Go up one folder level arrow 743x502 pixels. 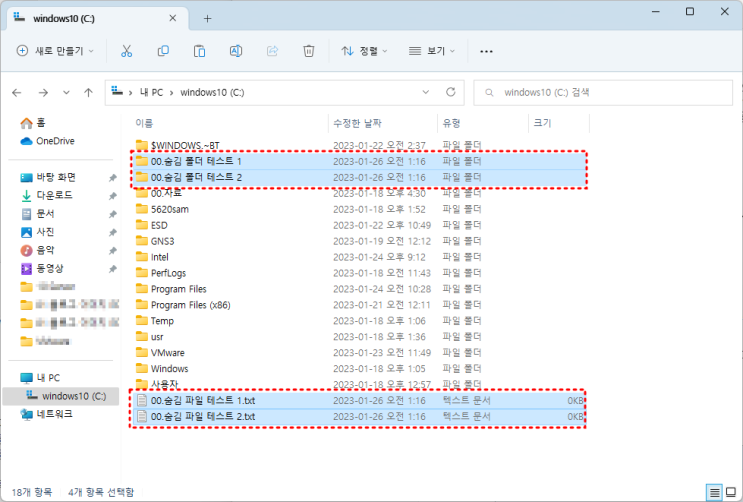[89, 92]
